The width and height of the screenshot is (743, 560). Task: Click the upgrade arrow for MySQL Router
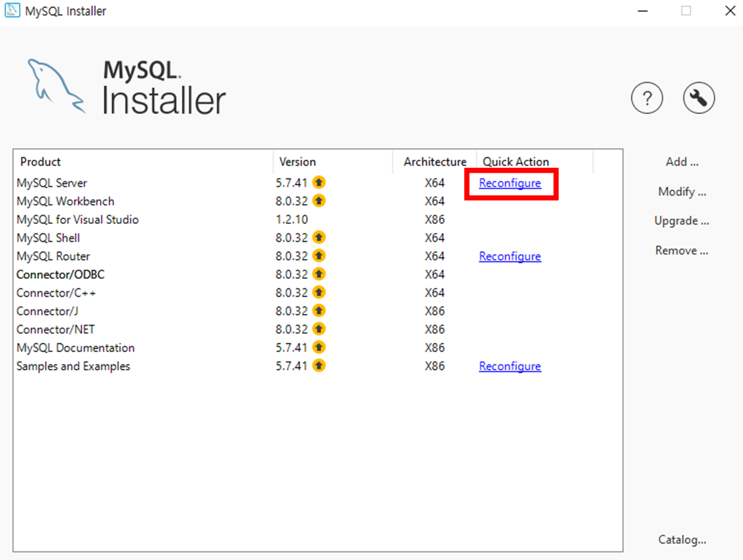coord(319,255)
